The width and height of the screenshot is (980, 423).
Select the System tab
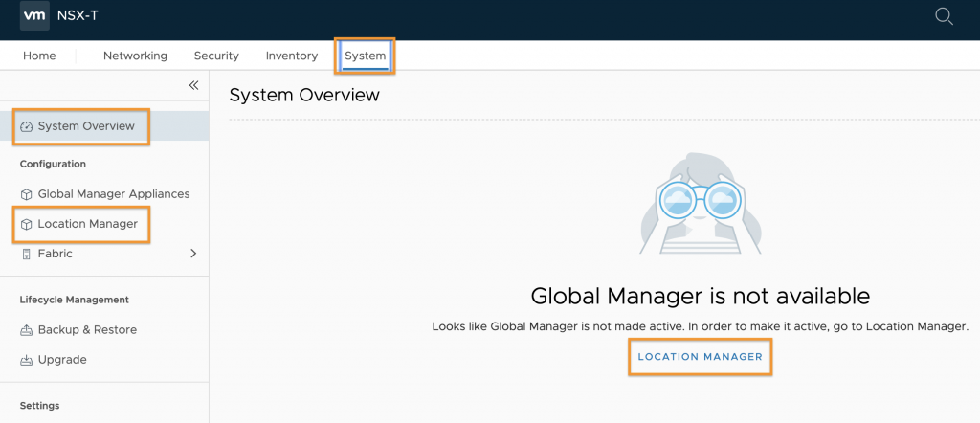pyautogui.click(x=365, y=56)
